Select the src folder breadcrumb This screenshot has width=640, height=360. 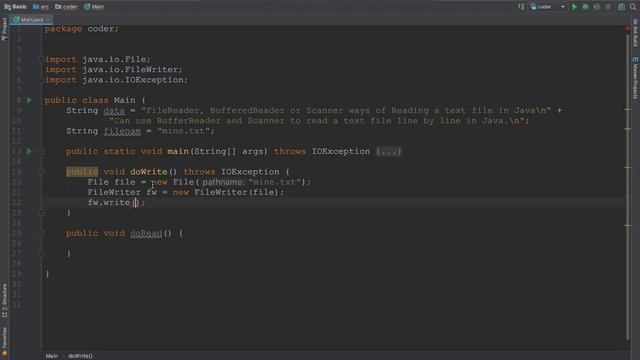click(40, 7)
